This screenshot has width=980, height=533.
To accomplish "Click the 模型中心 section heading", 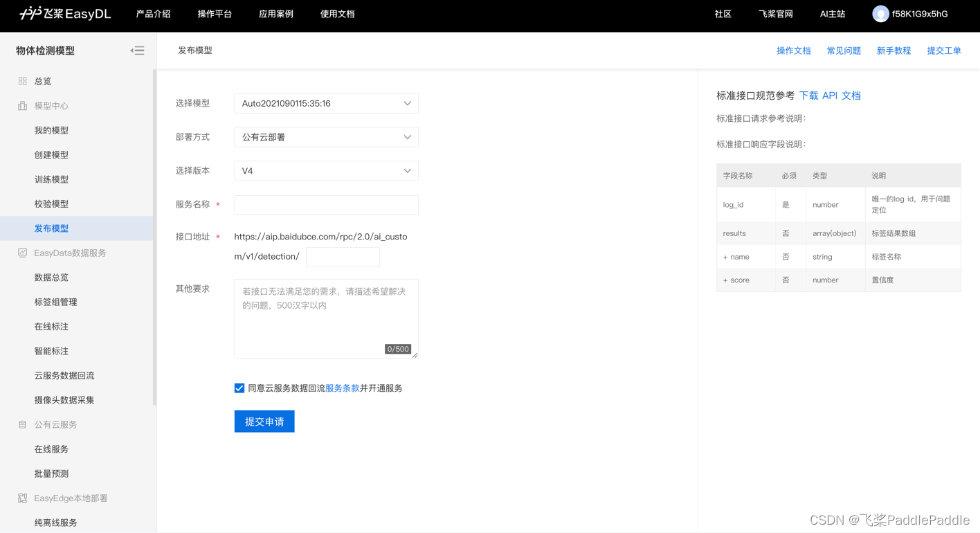I will pos(51,106).
